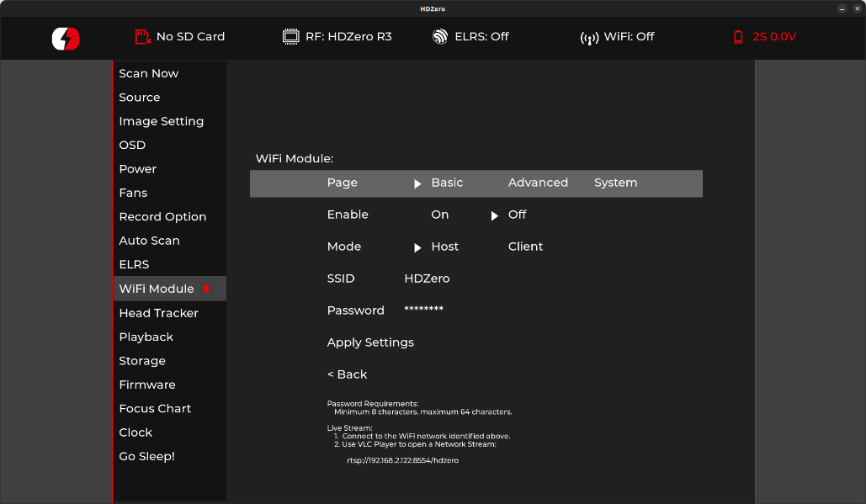Click the RF chip icon
Image resolution: width=866 pixels, height=504 pixels.
[x=291, y=37]
